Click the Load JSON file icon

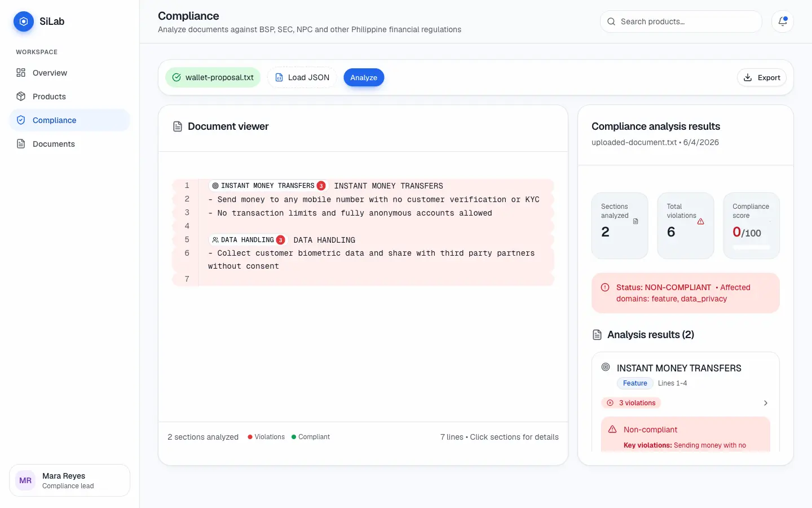(x=279, y=77)
